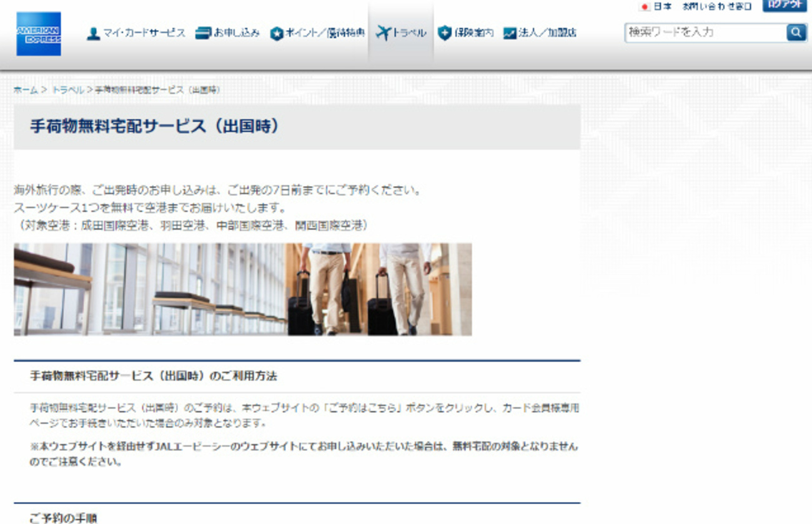The image size is (812, 524).
Task: Click the paragraph mentioning「ご予約はこちら」ボタン
Action: tap(305, 415)
